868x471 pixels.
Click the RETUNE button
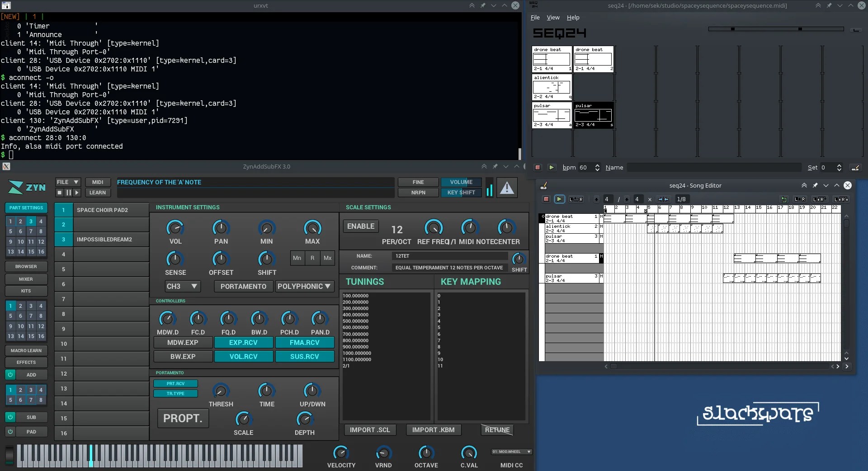pyautogui.click(x=497, y=430)
